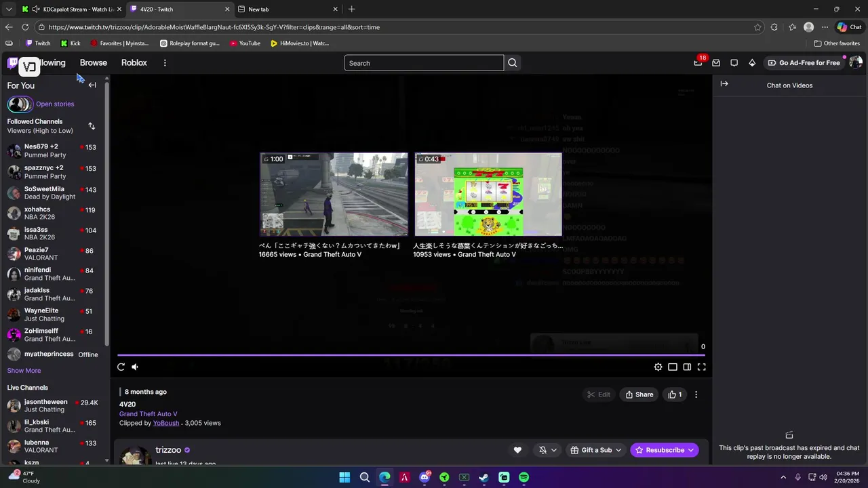This screenshot has width=868, height=488.
Task: Open Kick bookmark
Action: click(71, 43)
